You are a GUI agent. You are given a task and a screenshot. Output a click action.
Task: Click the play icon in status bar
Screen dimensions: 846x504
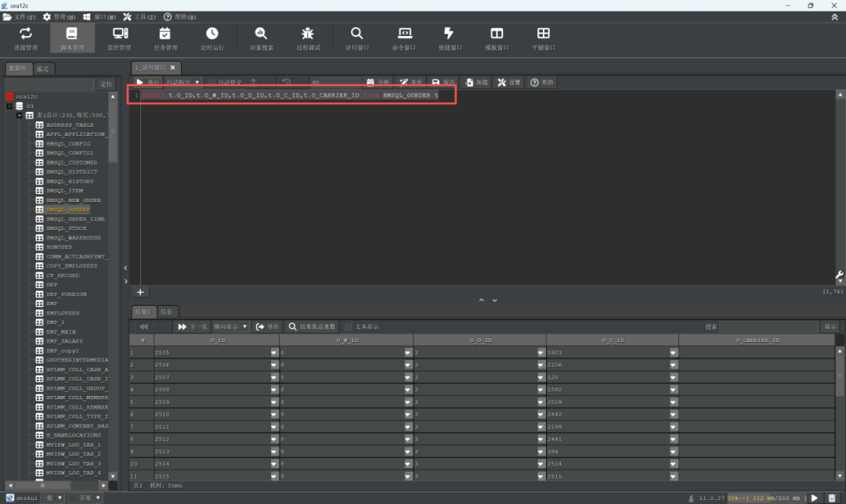[x=815, y=498]
